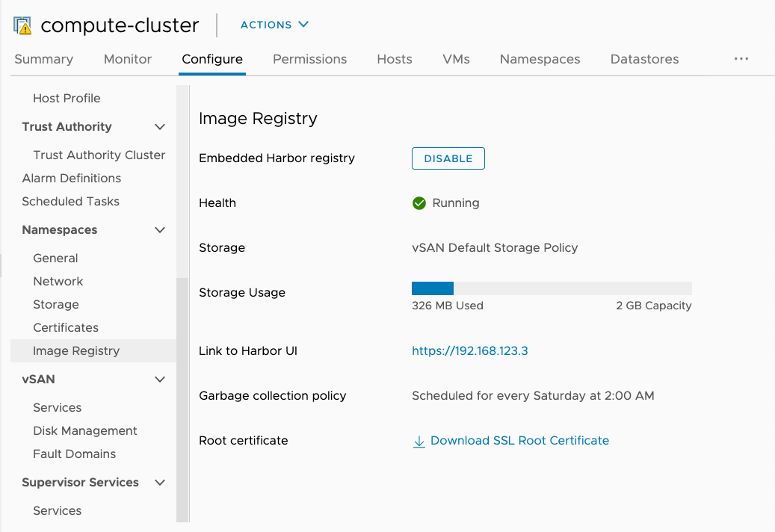
Task: Switch to the Summary tab
Action: click(44, 59)
